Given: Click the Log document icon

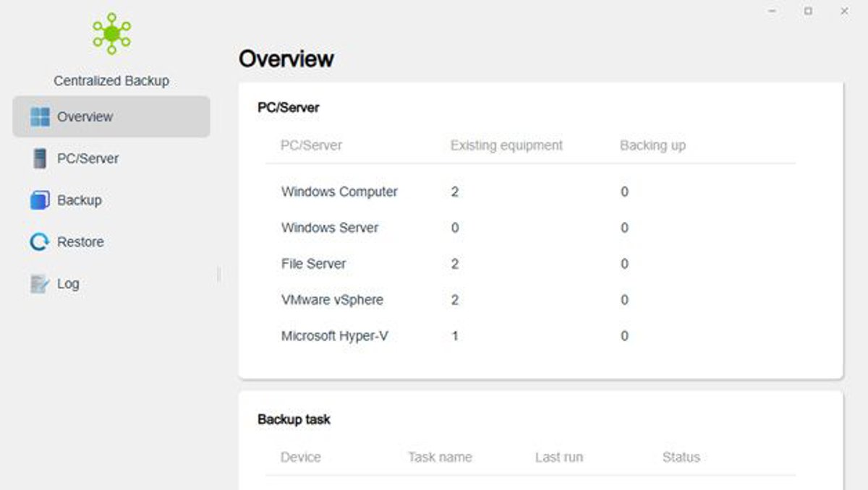Looking at the screenshot, I should [40, 284].
